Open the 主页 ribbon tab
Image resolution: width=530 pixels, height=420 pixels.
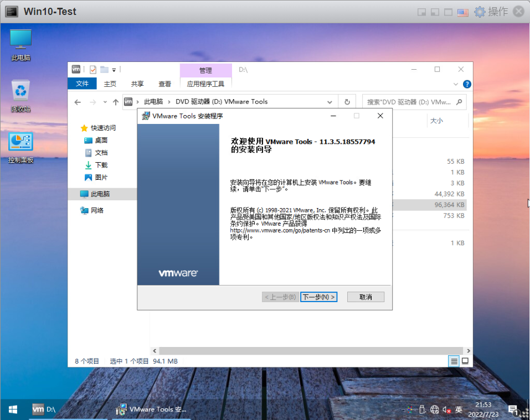(x=110, y=84)
